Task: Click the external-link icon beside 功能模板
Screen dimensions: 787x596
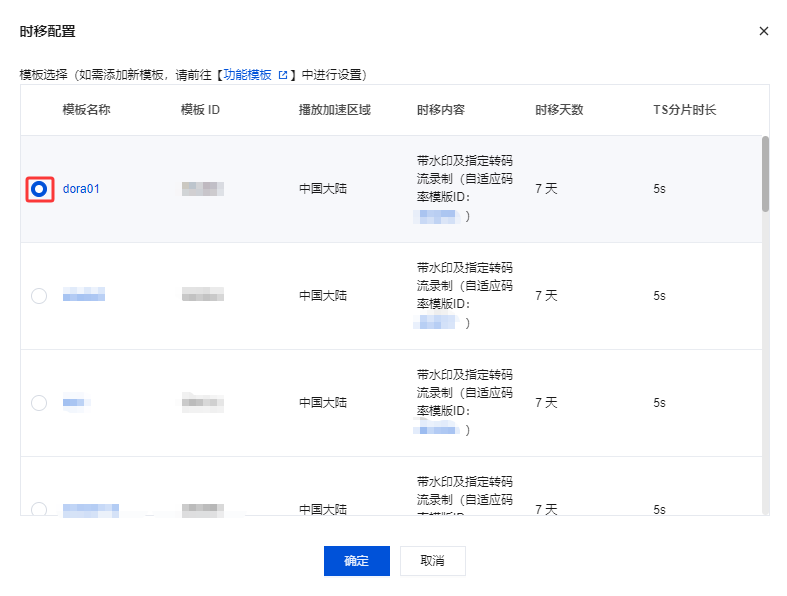Action: [x=282, y=75]
